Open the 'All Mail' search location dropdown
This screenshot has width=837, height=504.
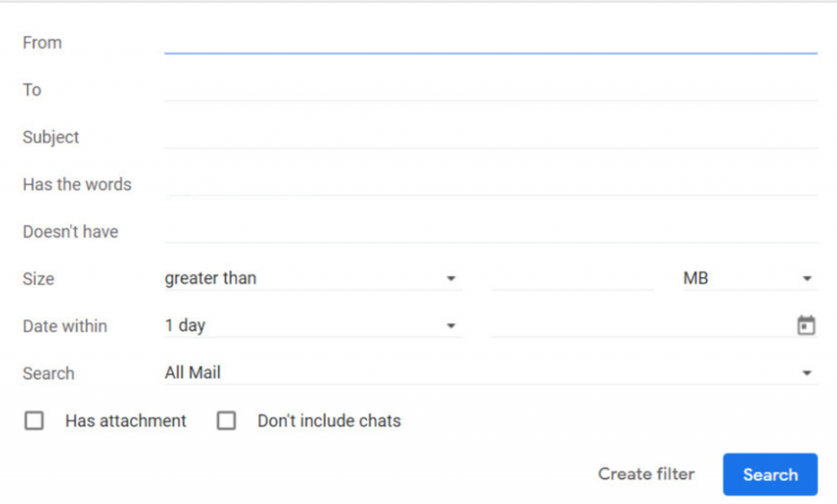(x=490, y=372)
